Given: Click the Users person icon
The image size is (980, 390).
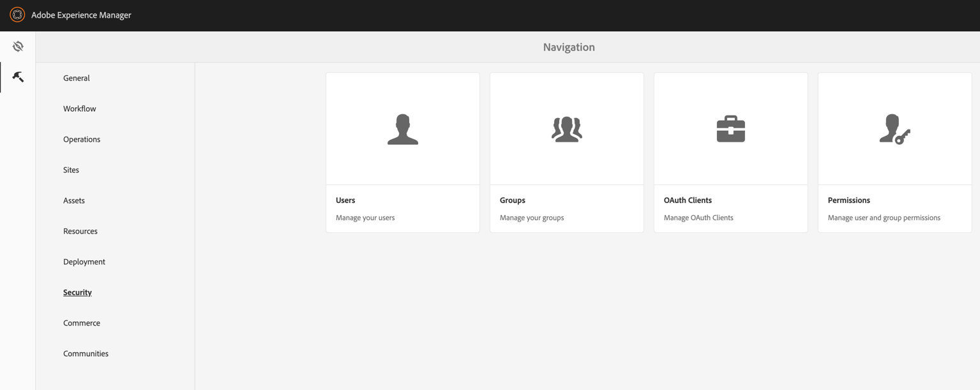Looking at the screenshot, I should point(403,130).
